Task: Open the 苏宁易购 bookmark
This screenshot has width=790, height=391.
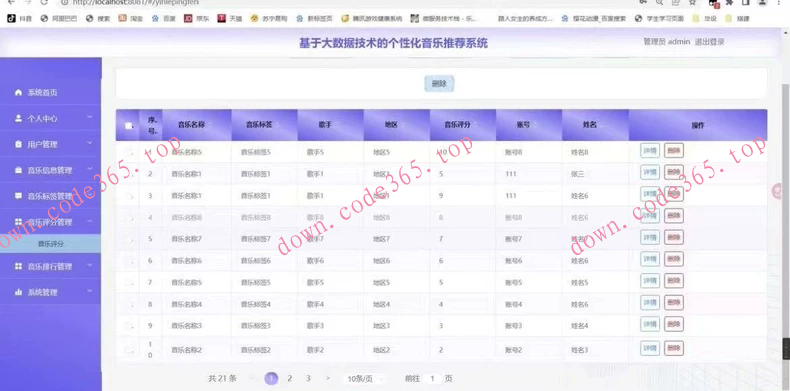Action: 269,19
